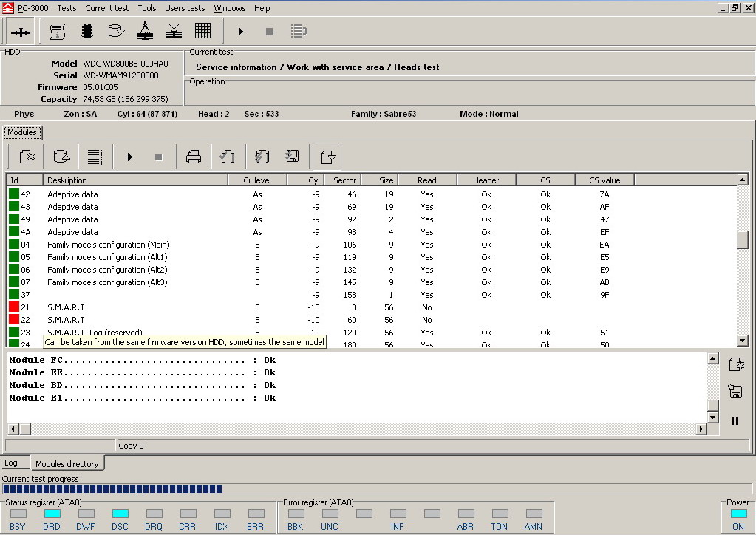Click the Current test progress bar

377,488
